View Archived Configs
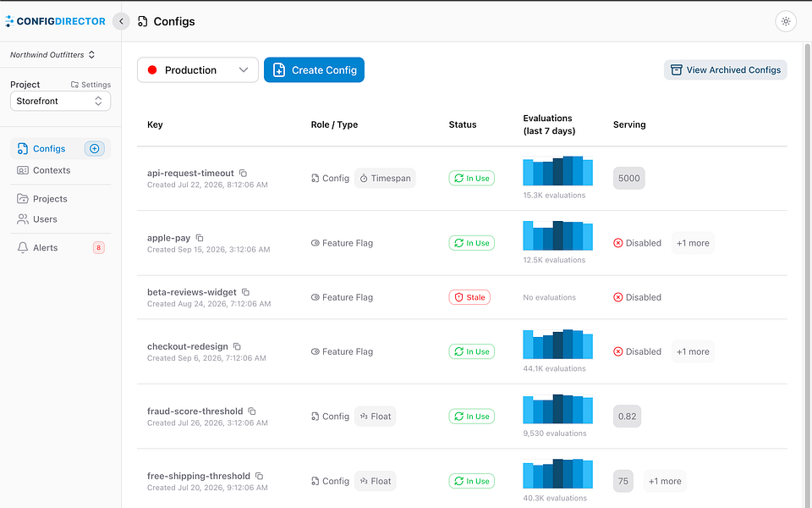 (726, 70)
